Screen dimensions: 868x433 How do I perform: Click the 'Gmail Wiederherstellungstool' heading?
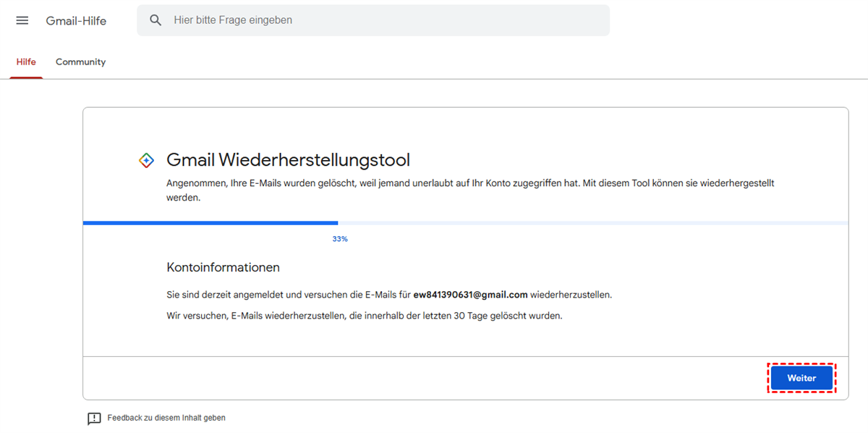(x=288, y=160)
